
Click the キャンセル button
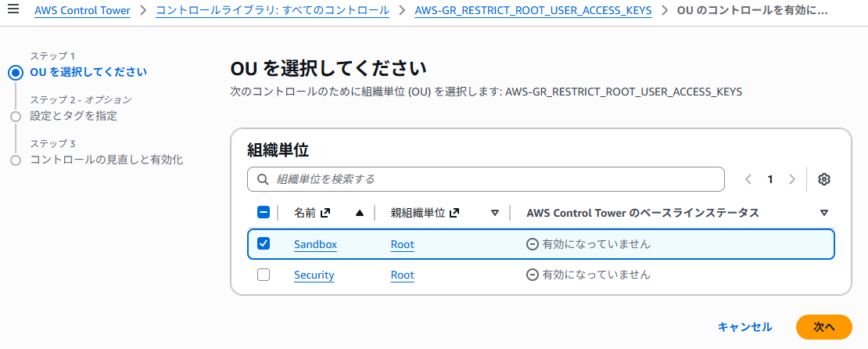744,326
